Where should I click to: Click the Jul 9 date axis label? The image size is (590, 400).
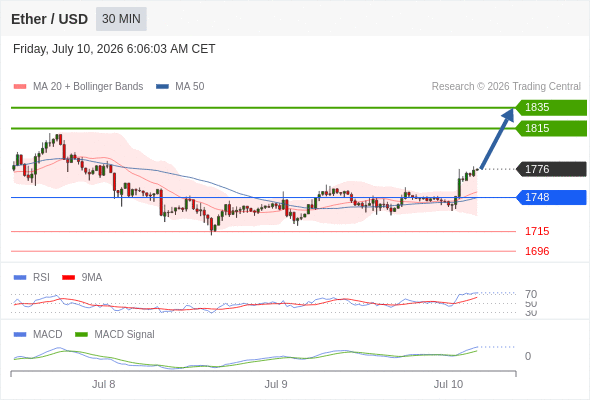coord(276,384)
